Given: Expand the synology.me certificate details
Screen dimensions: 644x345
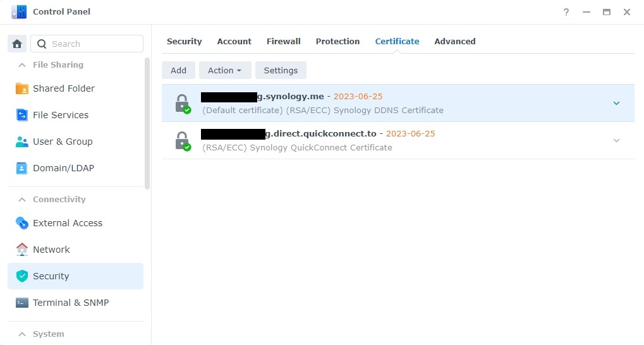Looking at the screenshot, I should tap(616, 103).
